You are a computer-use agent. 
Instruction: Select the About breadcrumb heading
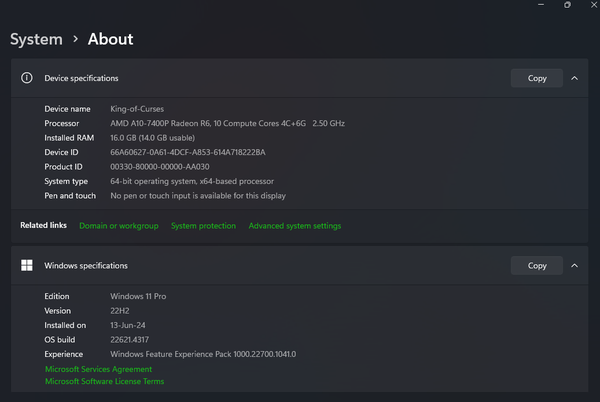[x=110, y=40]
